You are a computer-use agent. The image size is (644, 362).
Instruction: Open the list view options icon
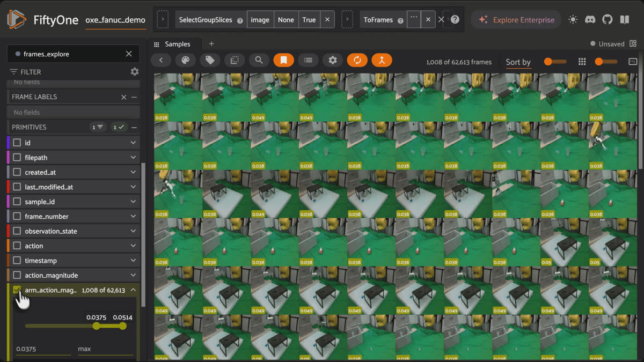tap(308, 60)
